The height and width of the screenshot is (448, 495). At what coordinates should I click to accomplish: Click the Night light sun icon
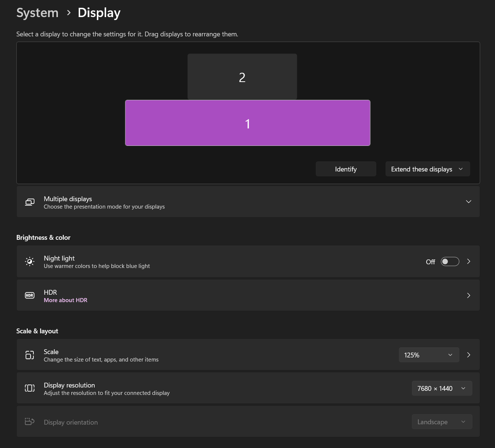tap(30, 262)
